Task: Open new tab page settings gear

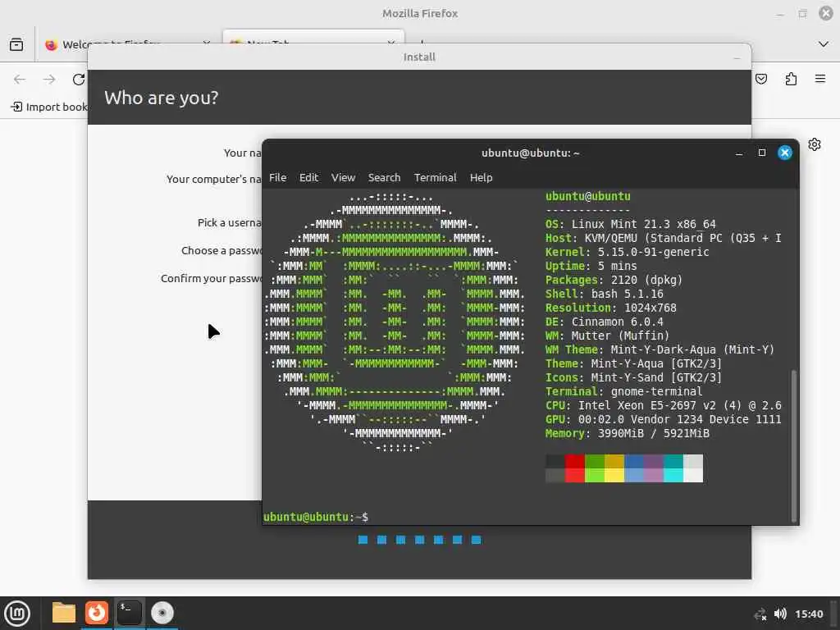Action: pos(815,144)
